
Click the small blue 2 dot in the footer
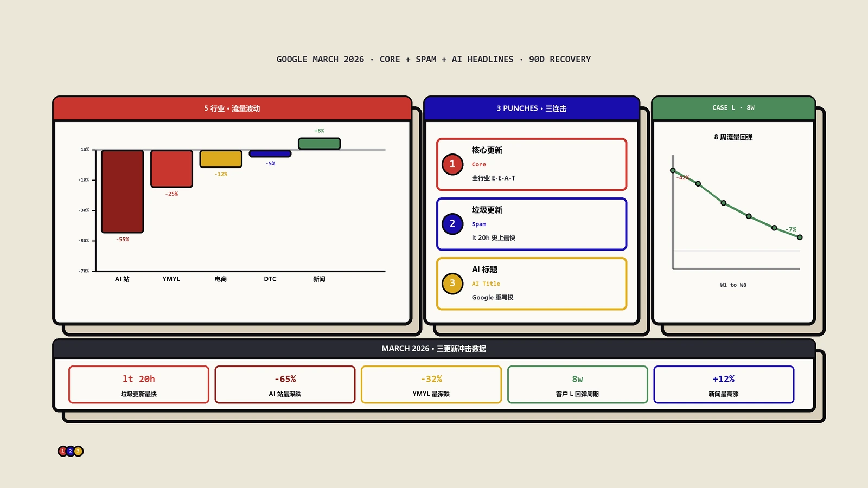[71, 451]
